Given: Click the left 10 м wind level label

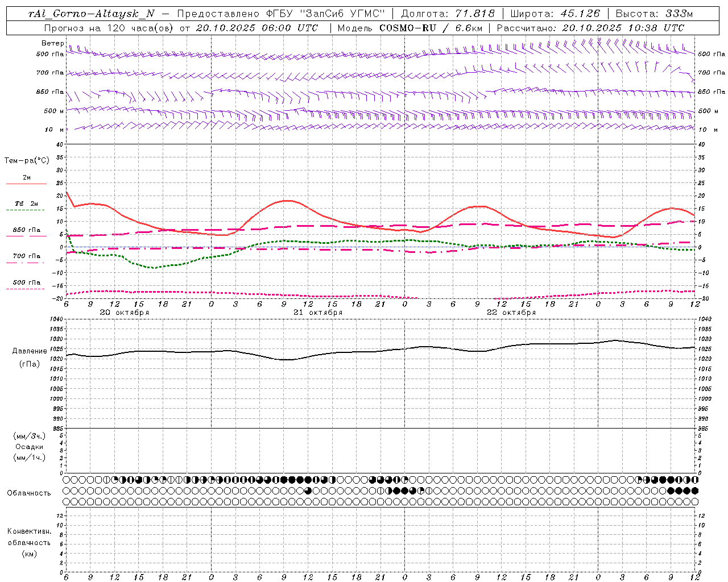Looking at the screenshot, I should point(55,130).
